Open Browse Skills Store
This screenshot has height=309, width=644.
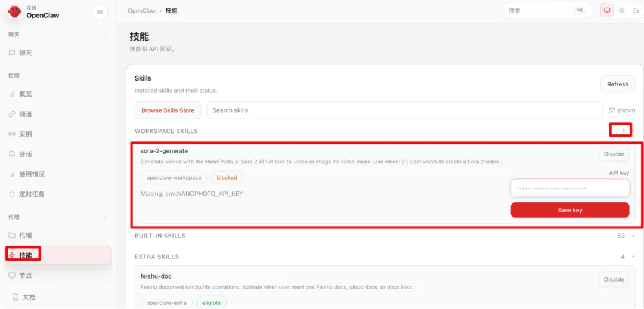pos(168,110)
